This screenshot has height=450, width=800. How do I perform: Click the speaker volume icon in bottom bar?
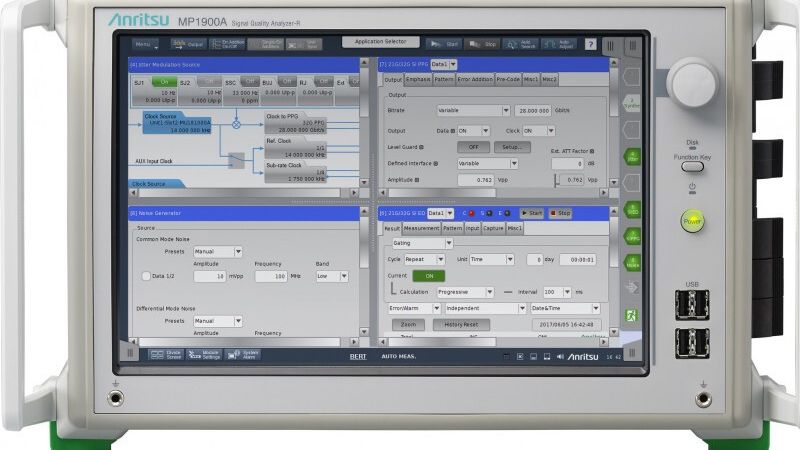[x=560, y=357]
